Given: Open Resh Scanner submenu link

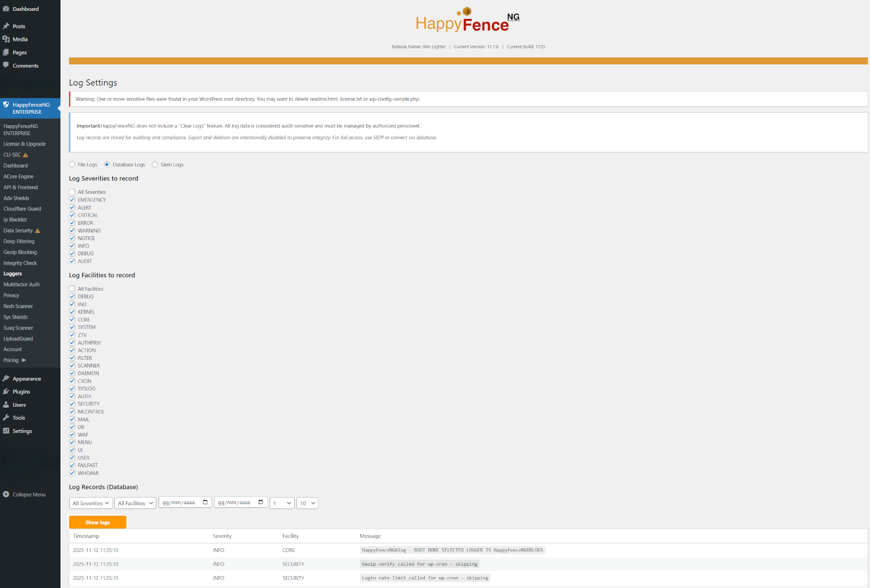Looking at the screenshot, I should (x=19, y=306).
